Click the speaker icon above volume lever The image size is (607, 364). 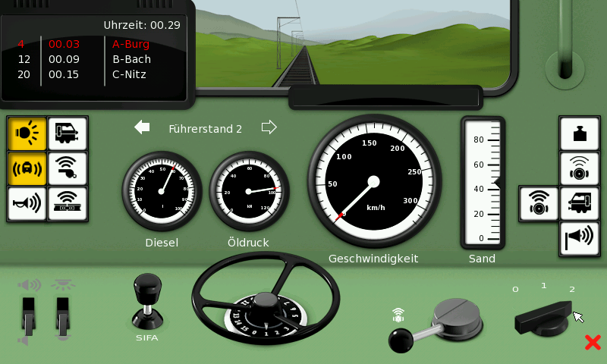point(29,285)
